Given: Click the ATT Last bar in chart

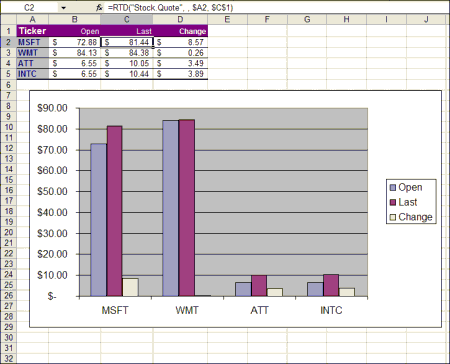Looking at the screenshot, I should click(x=259, y=286).
